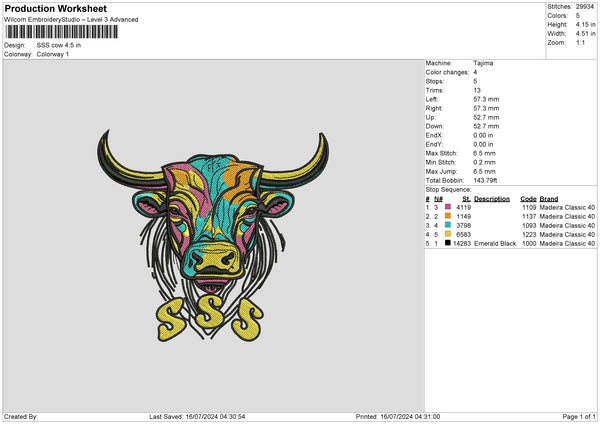
Task: Click 'Wilcom EmbroideryStudio – Level 3 Advanced' text
Action: [x=71, y=20]
